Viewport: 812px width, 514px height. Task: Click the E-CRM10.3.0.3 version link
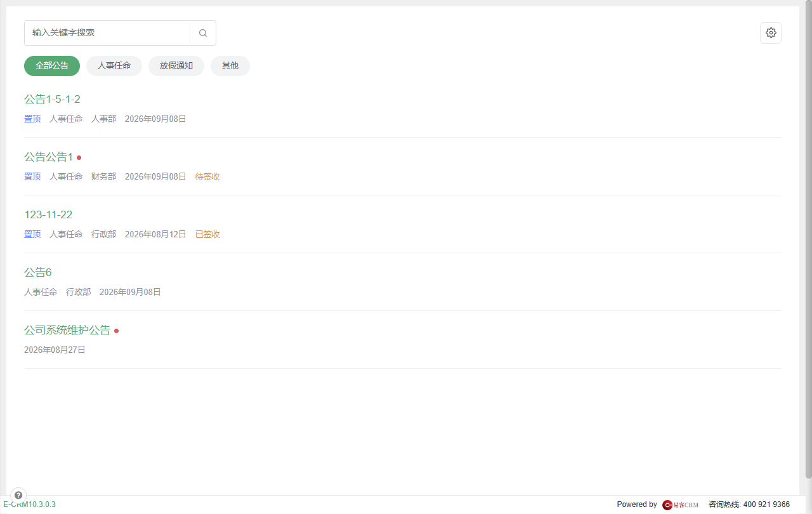pos(29,504)
